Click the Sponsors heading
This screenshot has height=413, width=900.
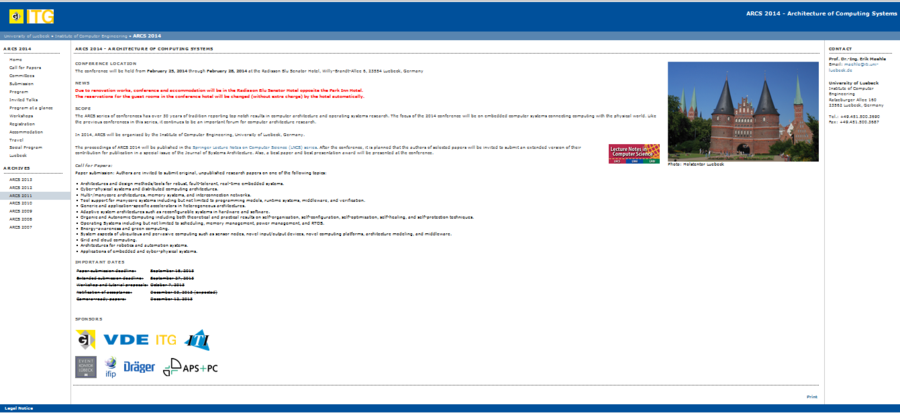88,318
